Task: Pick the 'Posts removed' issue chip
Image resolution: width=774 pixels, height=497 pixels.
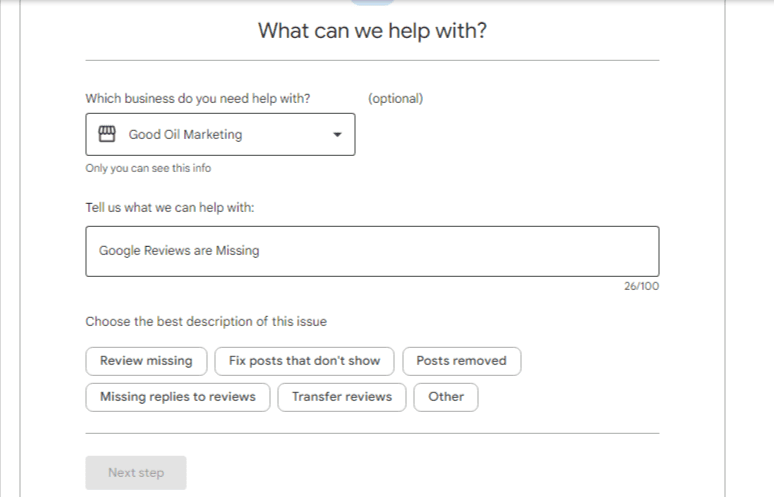Action: [x=462, y=361]
